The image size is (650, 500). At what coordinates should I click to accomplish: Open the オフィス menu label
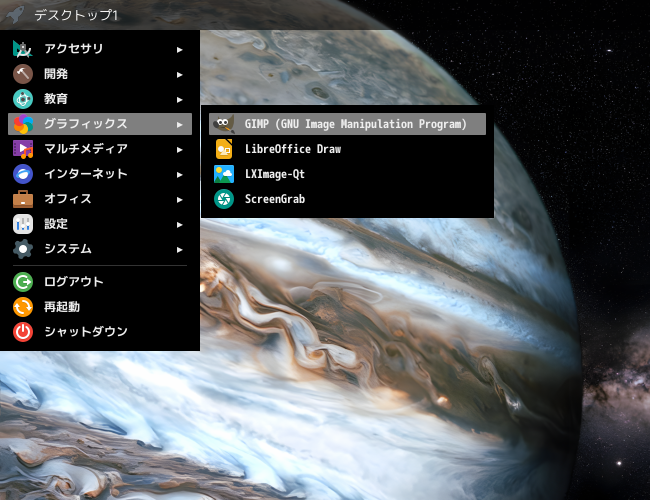[68, 199]
